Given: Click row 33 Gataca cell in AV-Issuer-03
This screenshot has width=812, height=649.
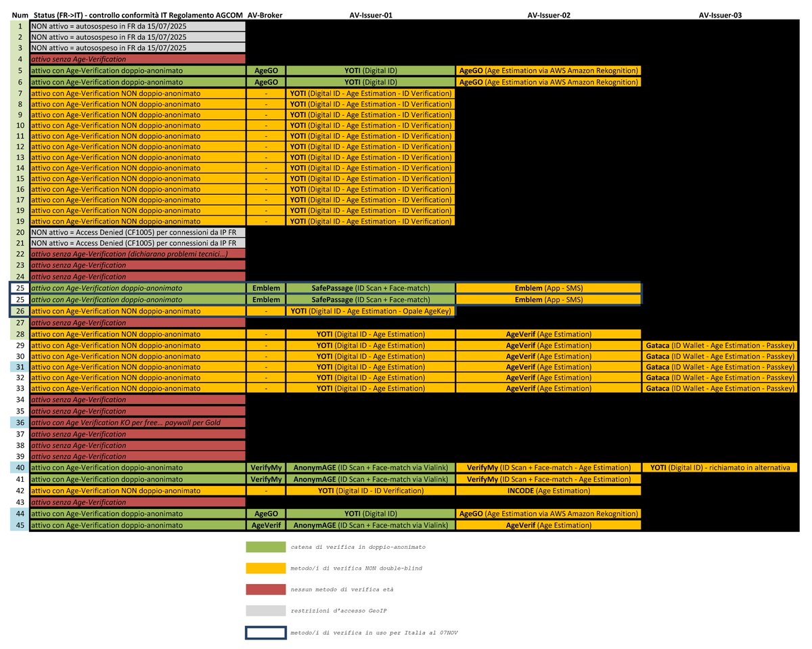Looking at the screenshot, I should click(720, 389).
